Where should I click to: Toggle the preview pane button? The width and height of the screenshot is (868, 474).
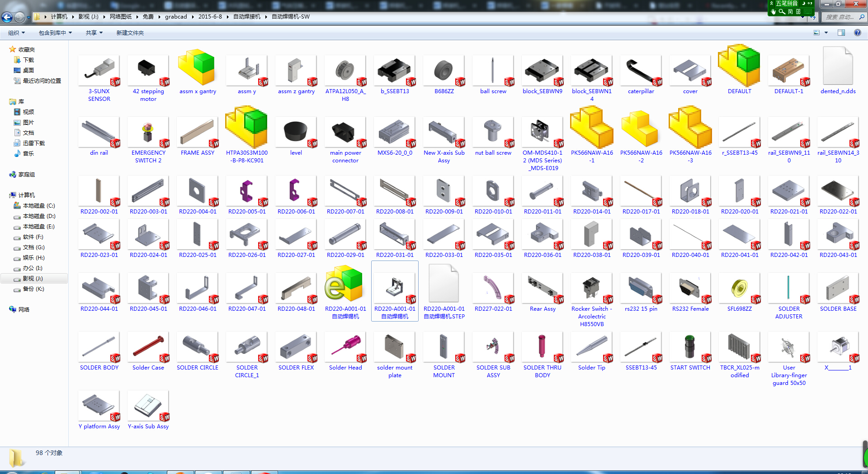pyautogui.click(x=841, y=33)
